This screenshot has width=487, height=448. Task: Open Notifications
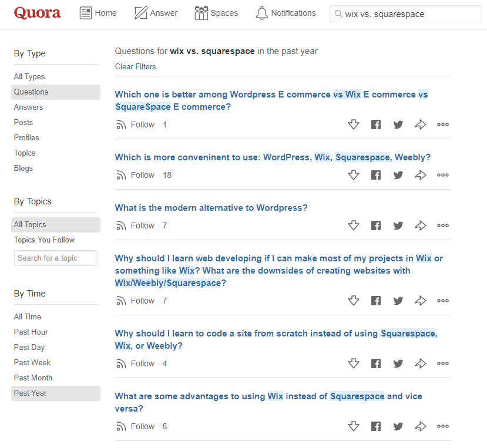coord(286,13)
